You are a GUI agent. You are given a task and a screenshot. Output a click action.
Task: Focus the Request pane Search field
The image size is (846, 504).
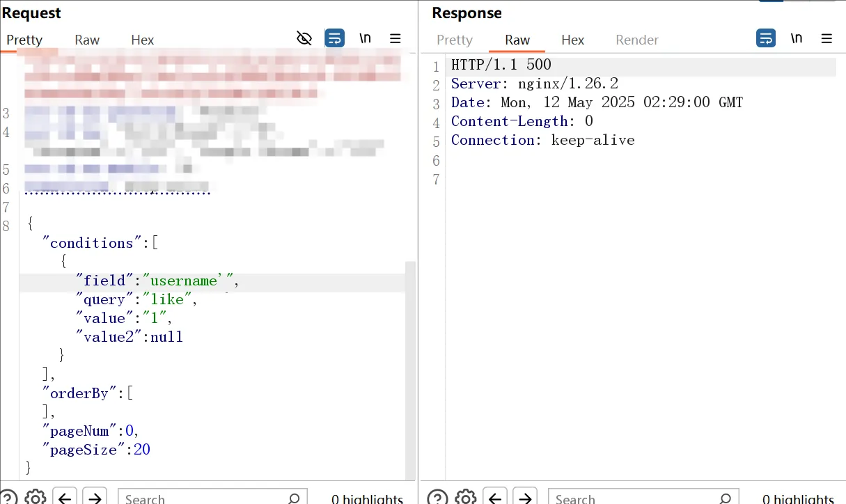click(212, 498)
